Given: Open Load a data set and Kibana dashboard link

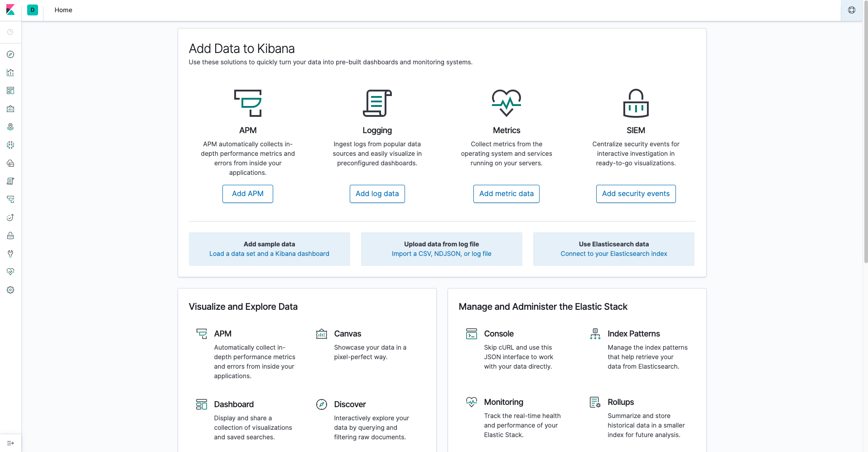Looking at the screenshot, I should point(269,254).
